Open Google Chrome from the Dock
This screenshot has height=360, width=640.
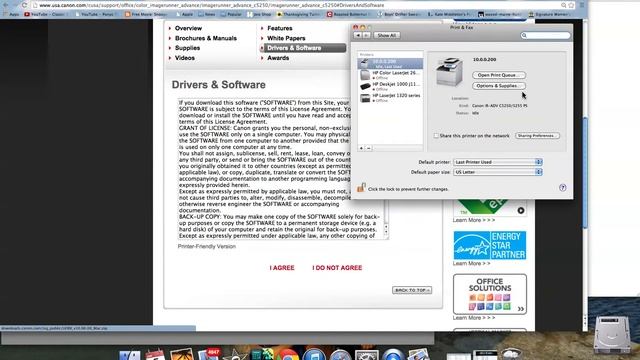(288, 355)
